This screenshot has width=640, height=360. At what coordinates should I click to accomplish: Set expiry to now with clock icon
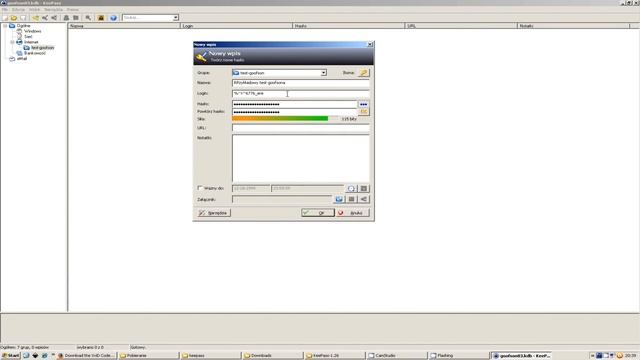[351, 189]
